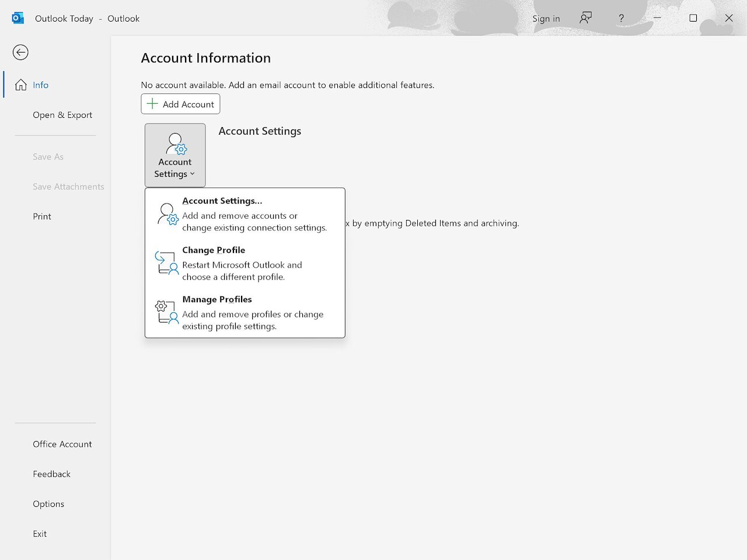Click Exit to close Outlook

40,533
